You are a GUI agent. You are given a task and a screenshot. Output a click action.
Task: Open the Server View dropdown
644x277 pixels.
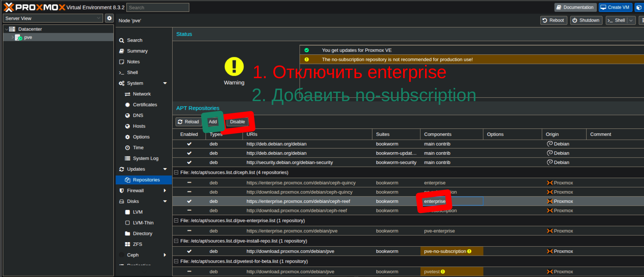pyautogui.click(x=99, y=18)
